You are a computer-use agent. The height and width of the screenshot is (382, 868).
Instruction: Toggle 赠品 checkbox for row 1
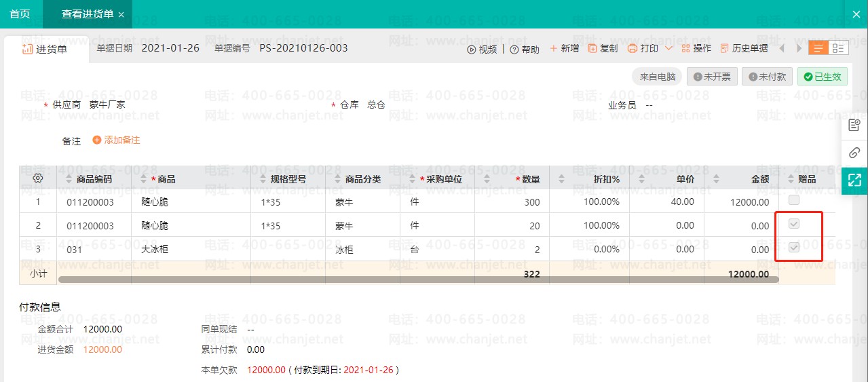click(794, 200)
